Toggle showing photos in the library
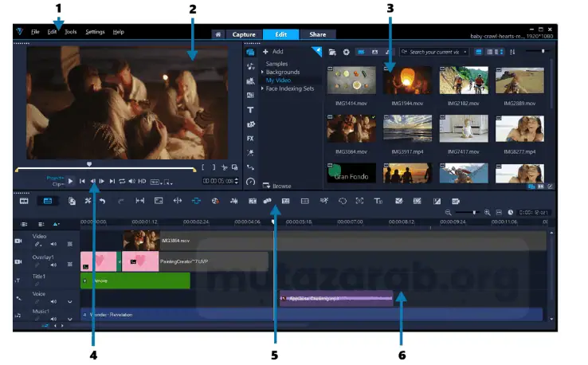Image resolution: width=588 pixels, height=365 pixels. click(x=374, y=52)
